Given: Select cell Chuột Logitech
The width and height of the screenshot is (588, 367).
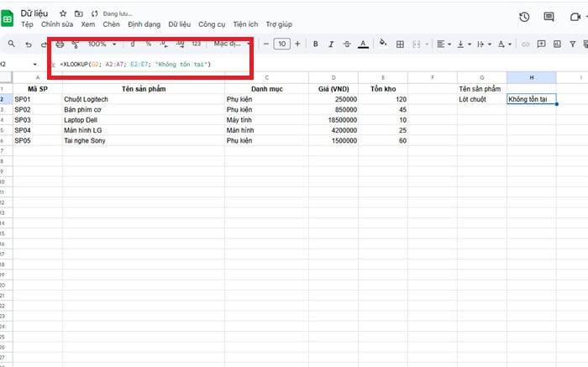Looking at the screenshot, I should point(144,99).
